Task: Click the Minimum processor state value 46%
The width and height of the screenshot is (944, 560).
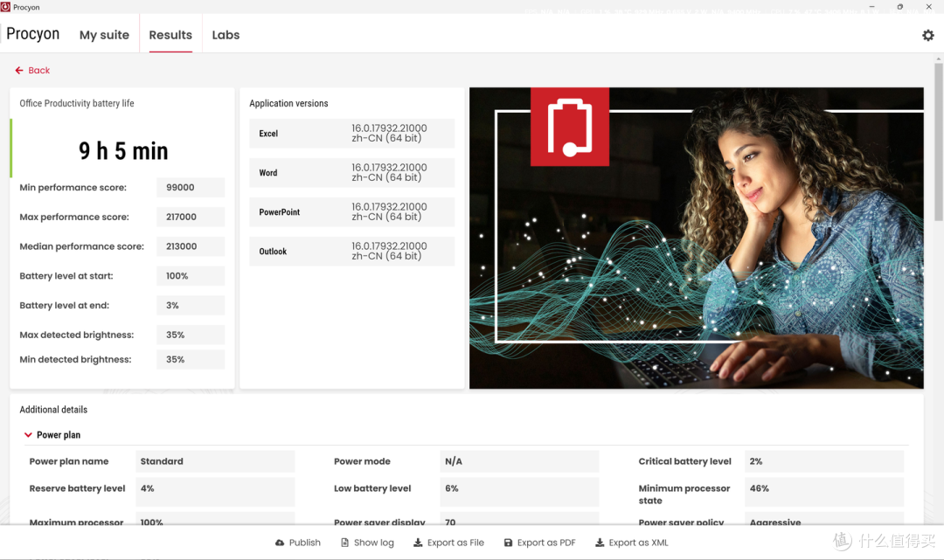Action: (824, 492)
